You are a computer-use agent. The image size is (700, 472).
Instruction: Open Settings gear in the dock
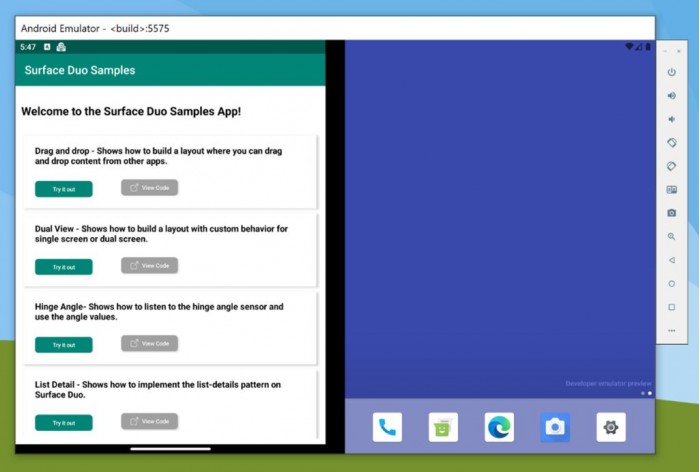[611, 427]
